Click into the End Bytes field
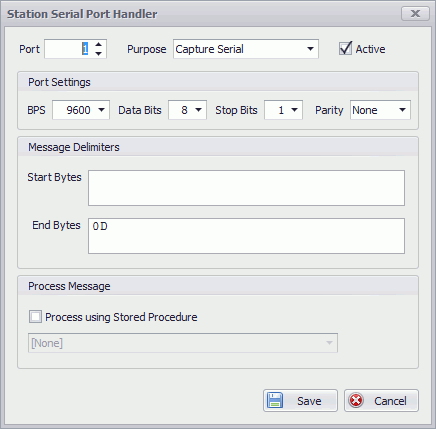 [x=246, y=236]
